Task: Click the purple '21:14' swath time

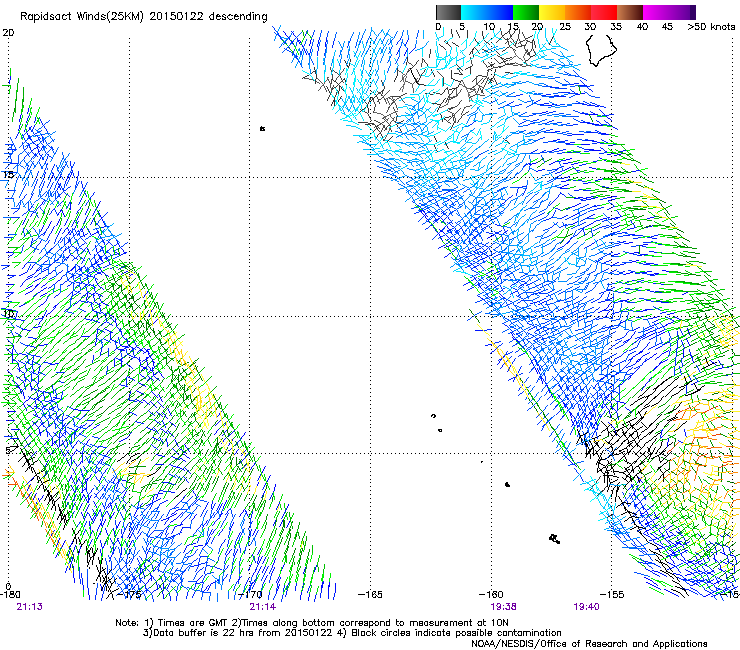Action: (262, 607)
